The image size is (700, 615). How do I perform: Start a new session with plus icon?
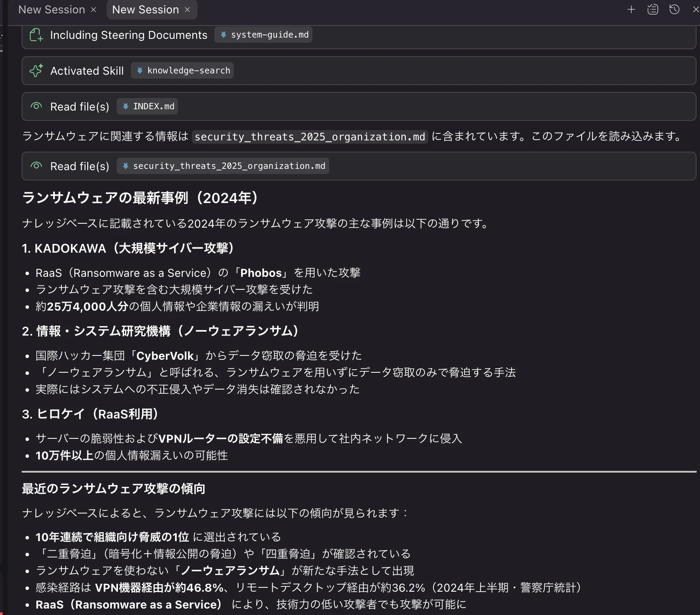pos(631,10)
